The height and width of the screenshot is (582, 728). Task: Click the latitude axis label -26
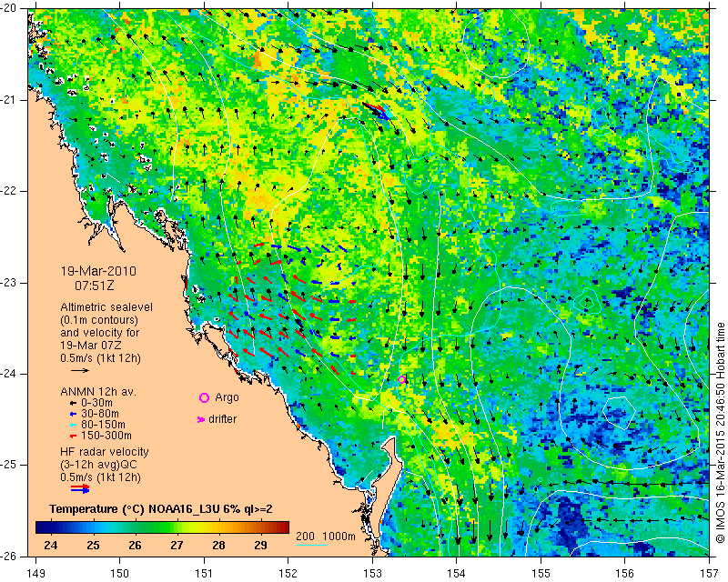click(x=8, y=556)
